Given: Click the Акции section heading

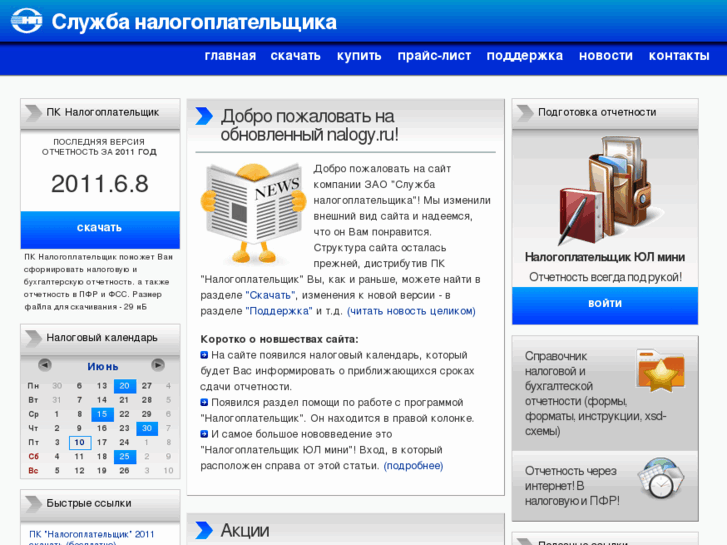Looking at the screenshot, I should point(245,530).
